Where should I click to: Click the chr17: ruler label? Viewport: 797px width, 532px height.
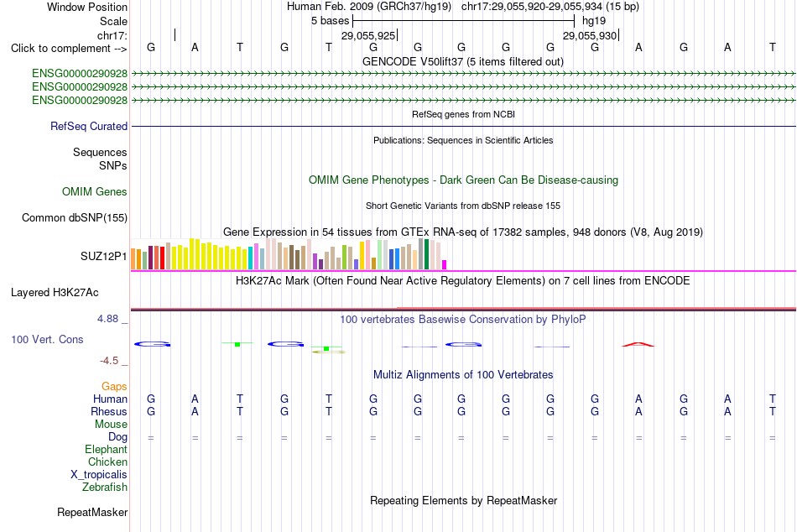point(112,35)
